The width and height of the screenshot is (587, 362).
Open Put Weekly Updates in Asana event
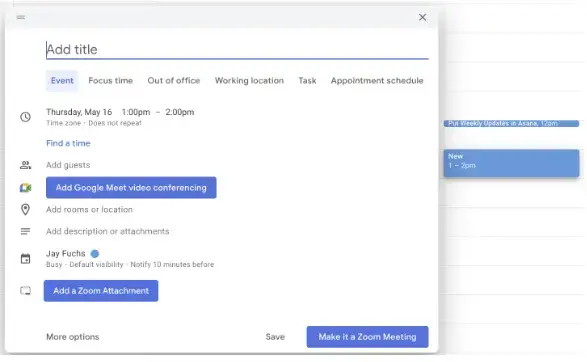tap(511, 124)
